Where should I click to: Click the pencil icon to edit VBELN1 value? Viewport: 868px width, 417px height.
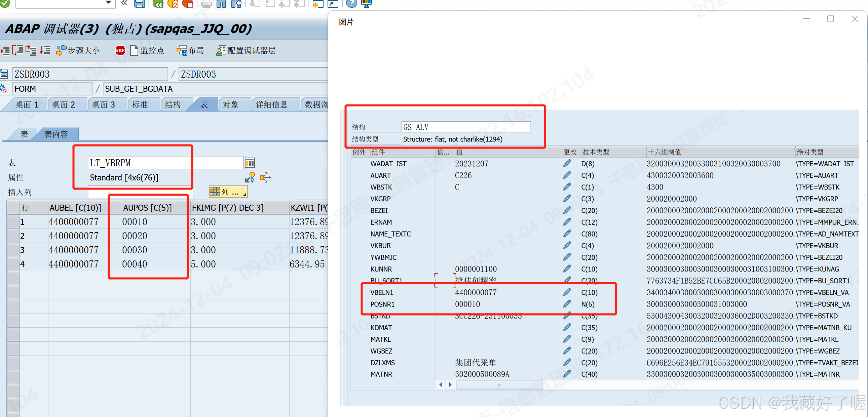coord(567,292)
